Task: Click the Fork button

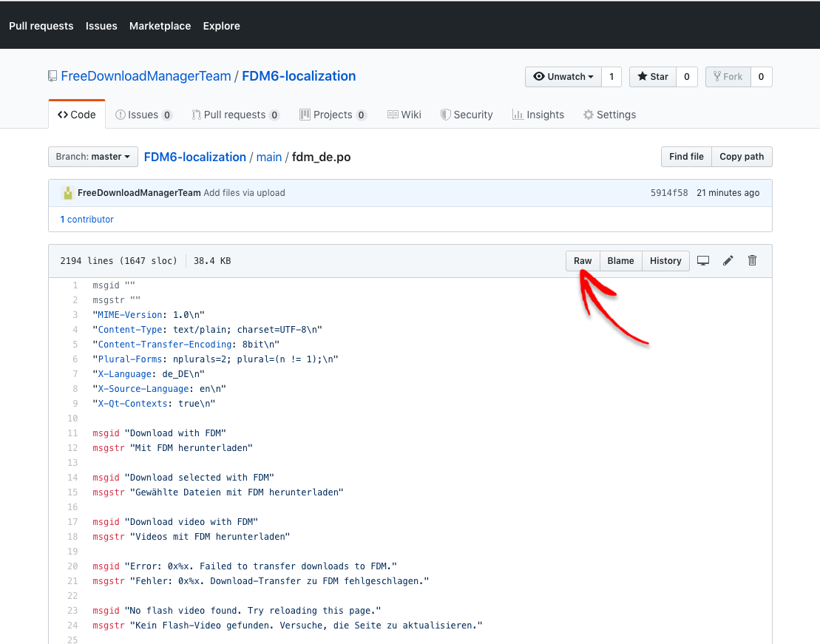Action: pos(728,77)
